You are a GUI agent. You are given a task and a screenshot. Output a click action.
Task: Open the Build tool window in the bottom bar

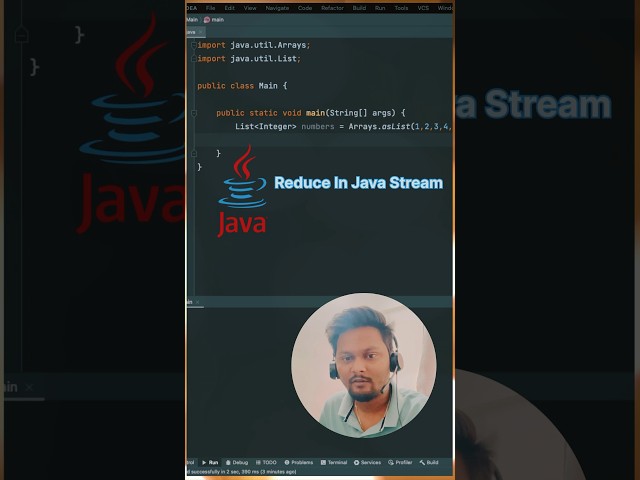point(429,462)
